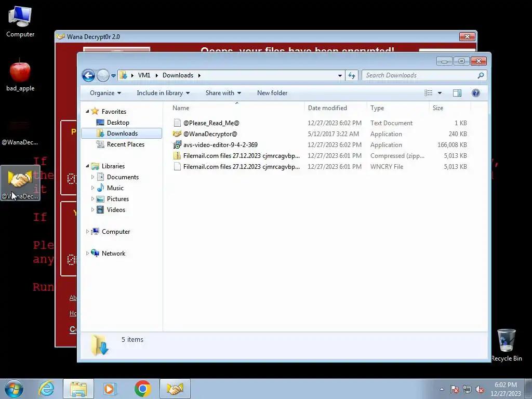Expand the Network node in navigation pane
Screen dimensions: 532x399
coord(87,253)
